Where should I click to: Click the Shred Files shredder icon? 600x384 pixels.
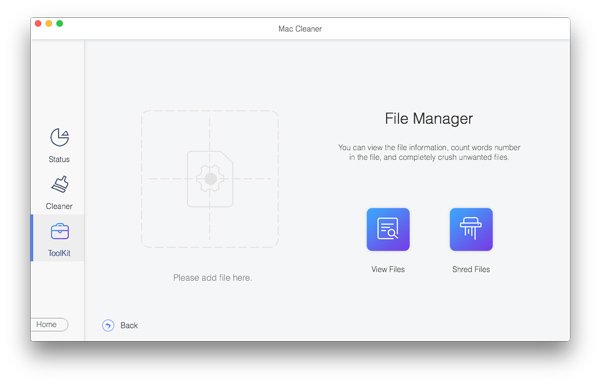pos(471,229)
